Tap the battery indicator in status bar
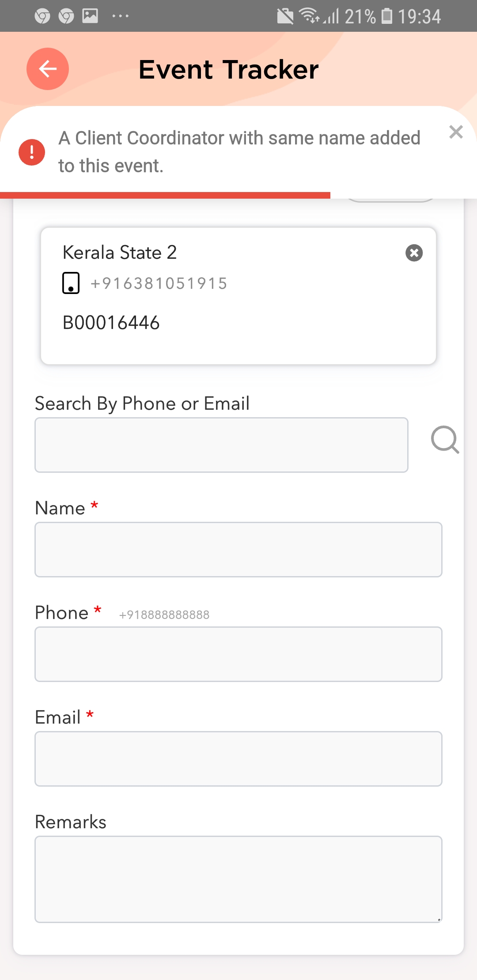The image size is (477, 980). point(387,16)
